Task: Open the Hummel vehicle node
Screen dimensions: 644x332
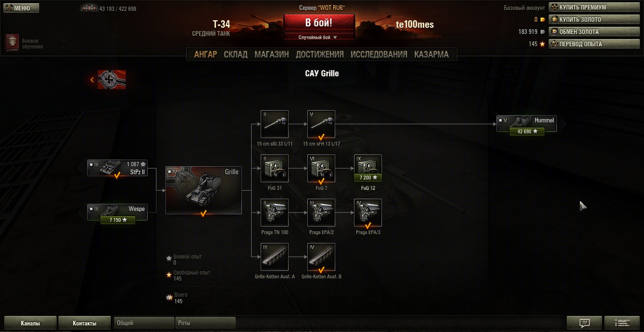Action: click(x=527, y=123)
